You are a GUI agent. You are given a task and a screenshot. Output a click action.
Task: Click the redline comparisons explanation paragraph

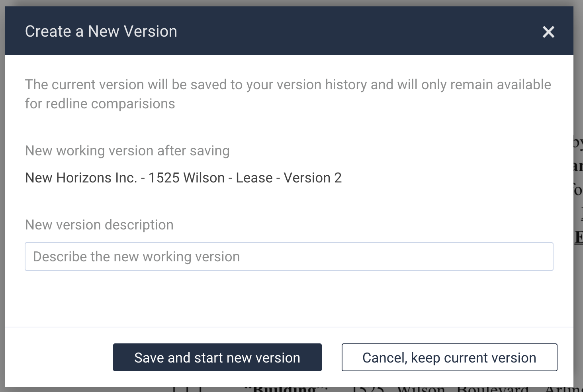288,94
